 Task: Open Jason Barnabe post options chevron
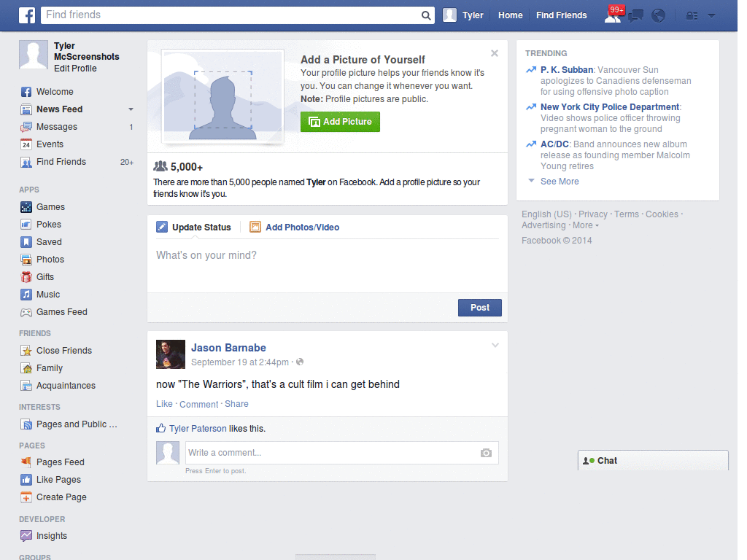[495, 345]
